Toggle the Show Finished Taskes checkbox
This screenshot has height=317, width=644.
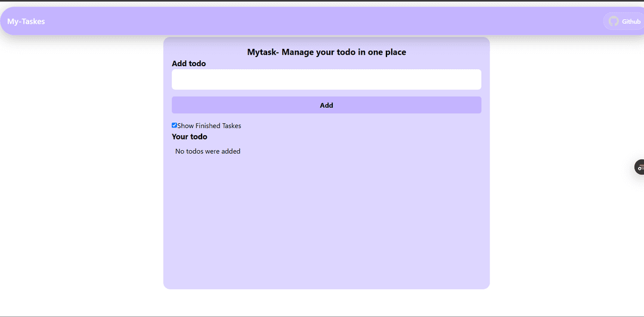coord(174,125)
